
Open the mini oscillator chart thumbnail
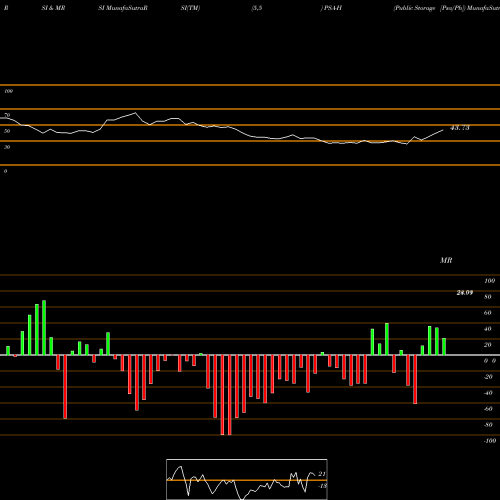[247, 479]
